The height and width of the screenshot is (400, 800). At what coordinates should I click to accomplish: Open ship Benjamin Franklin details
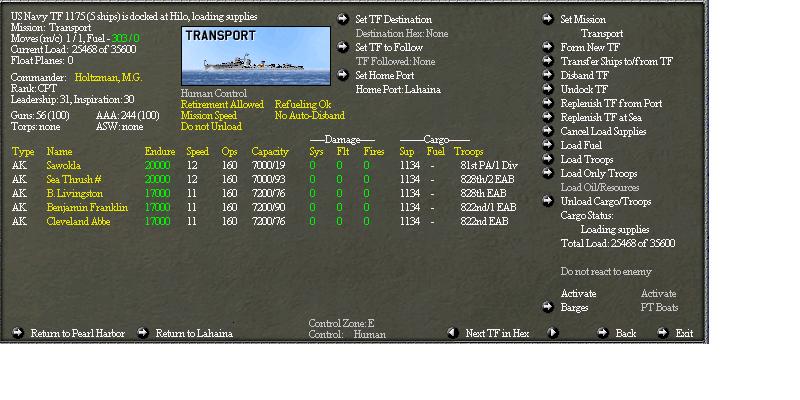coord(87,208)
